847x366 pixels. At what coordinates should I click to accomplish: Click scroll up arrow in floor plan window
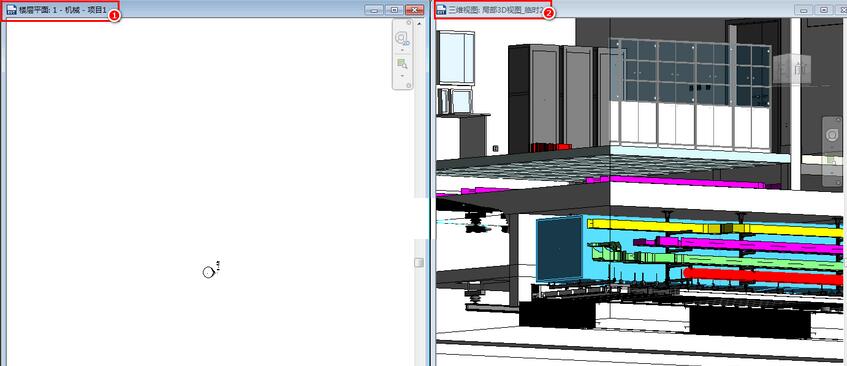419,24
